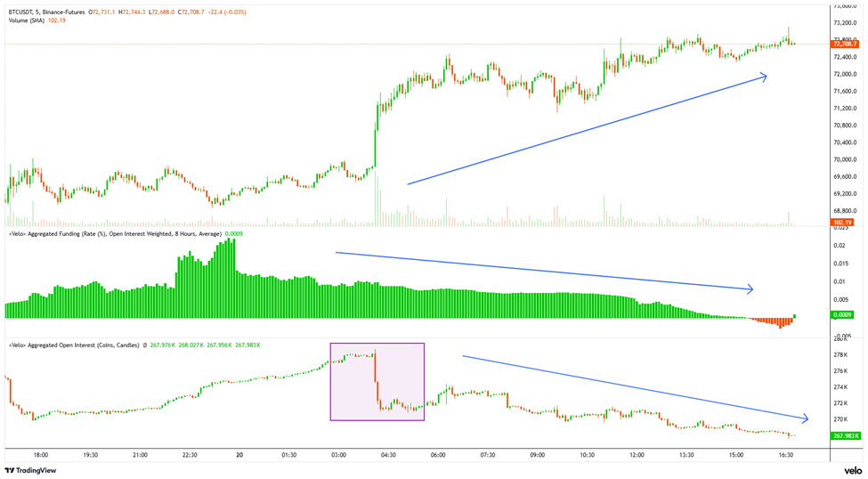This screenshot has height=479, width=868.
Task: Click the 0.015 funding axis label
Action: pos(841,264)
